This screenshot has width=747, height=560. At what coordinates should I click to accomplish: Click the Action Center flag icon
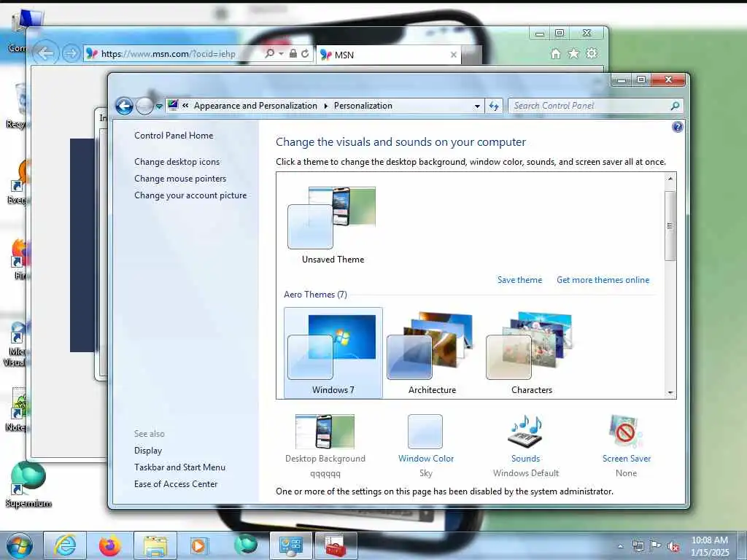tap(656, 546)
